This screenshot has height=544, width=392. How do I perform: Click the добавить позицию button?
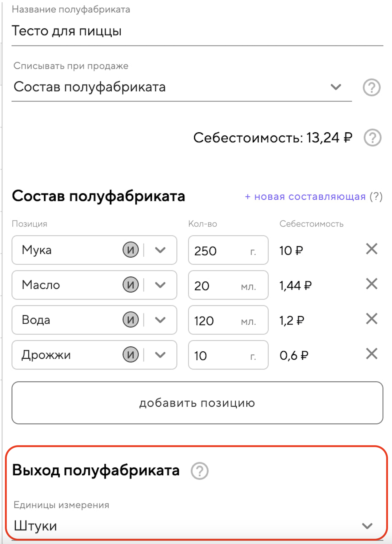pos(197,403)
